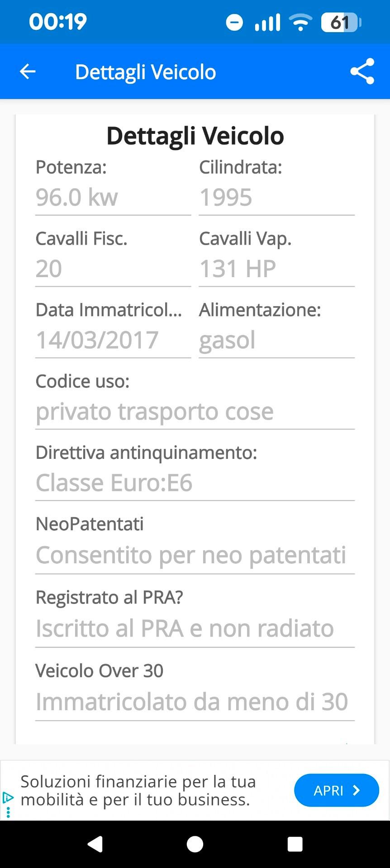This screenshot has height=868, width=390.
Task: Tap the share icon
Action: click(362, 71)
